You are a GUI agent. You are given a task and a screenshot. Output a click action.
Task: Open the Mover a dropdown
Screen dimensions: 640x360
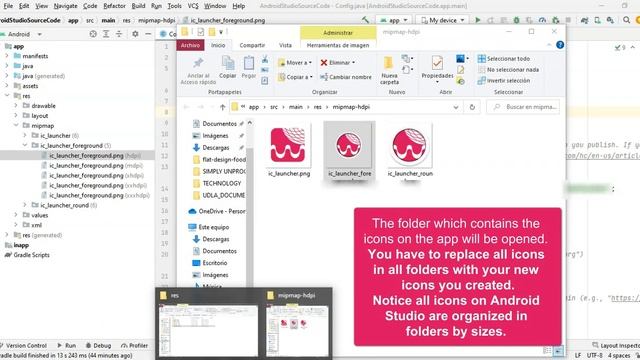[311, 62]
